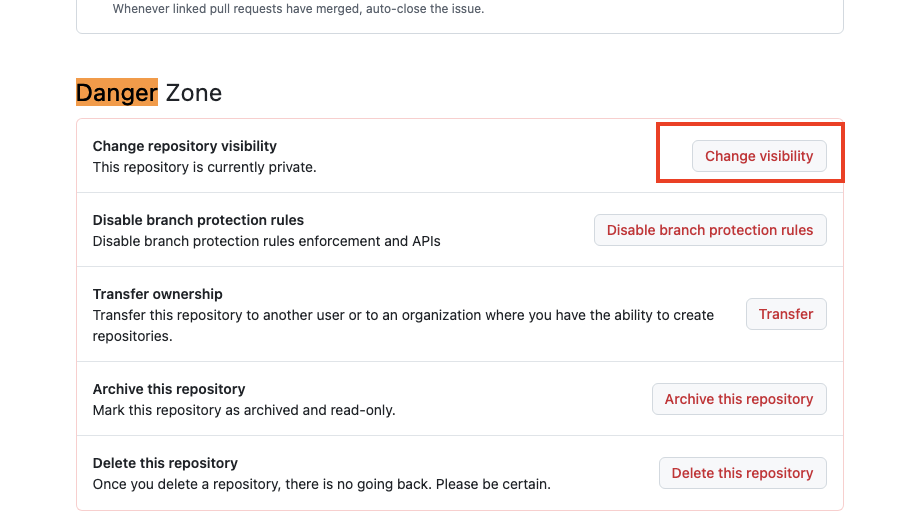Click 'This repository is currently private' text

(x=204, y=167)
